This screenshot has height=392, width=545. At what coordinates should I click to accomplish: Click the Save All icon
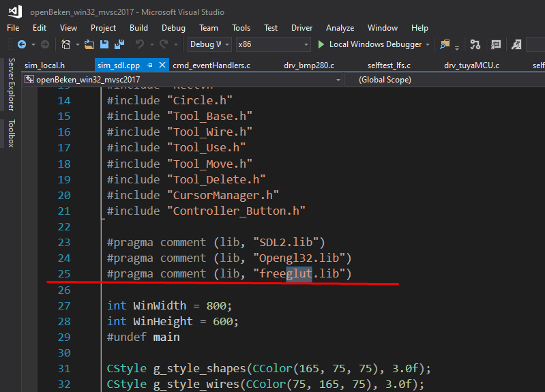tap(119, 44)
